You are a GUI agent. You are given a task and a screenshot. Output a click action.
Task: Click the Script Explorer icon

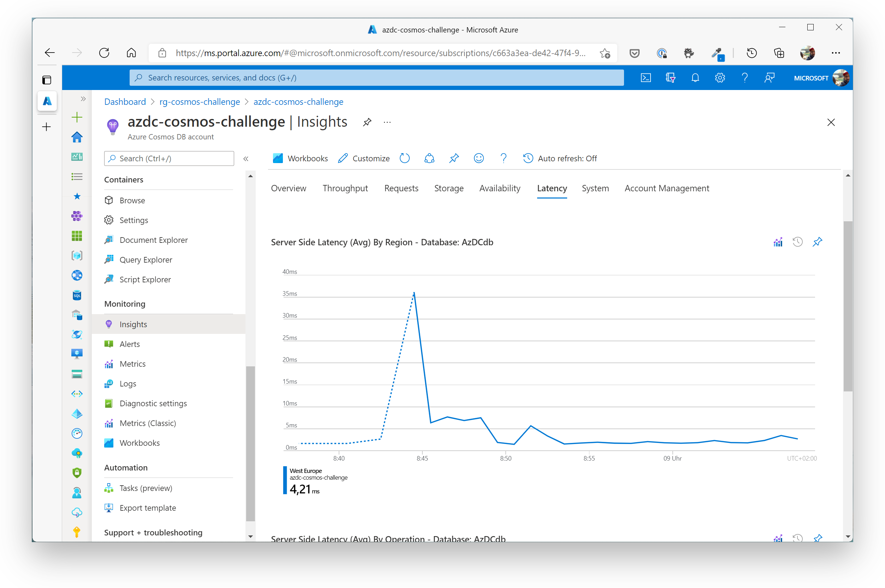pos(109,279)
